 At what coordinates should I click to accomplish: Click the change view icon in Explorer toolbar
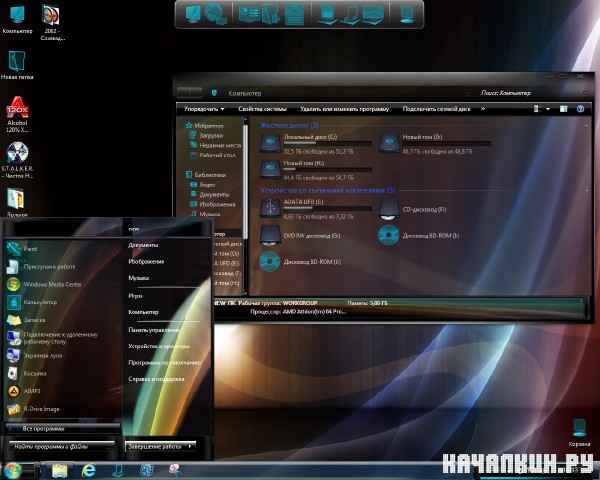coord(536,109)
